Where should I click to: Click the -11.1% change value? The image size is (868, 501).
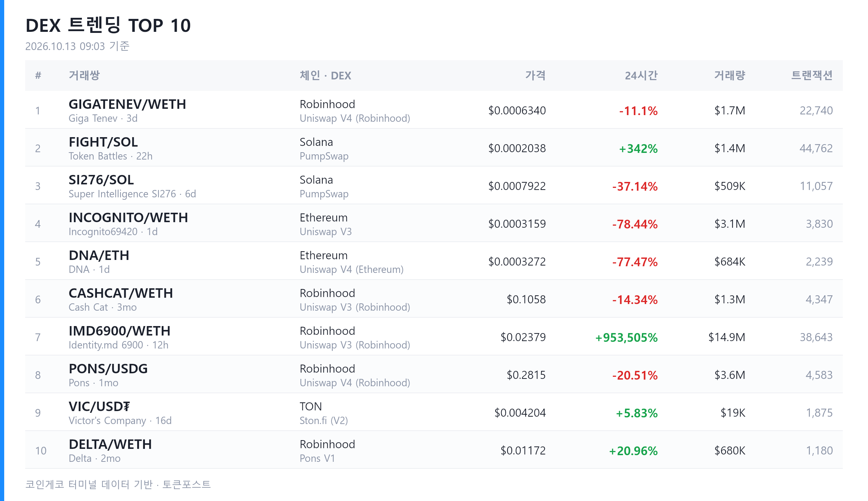click(638, 111)
